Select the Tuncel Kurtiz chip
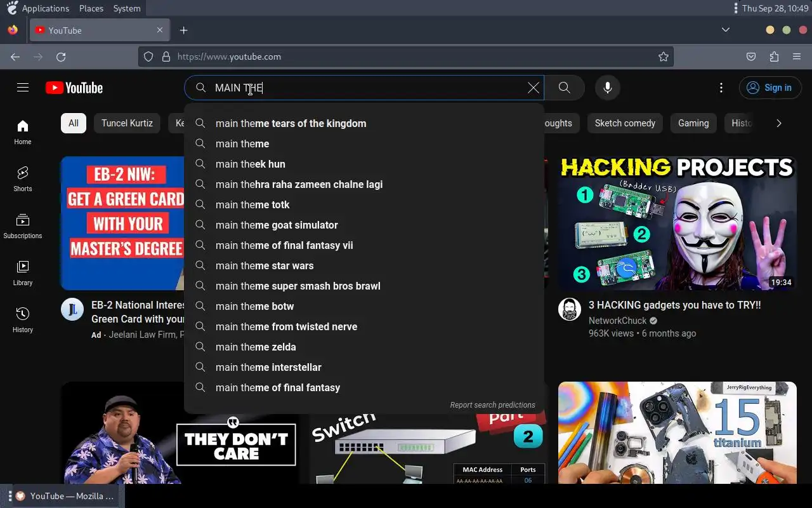Viewport: 812px width, 508px height. [x=127, y=123]
